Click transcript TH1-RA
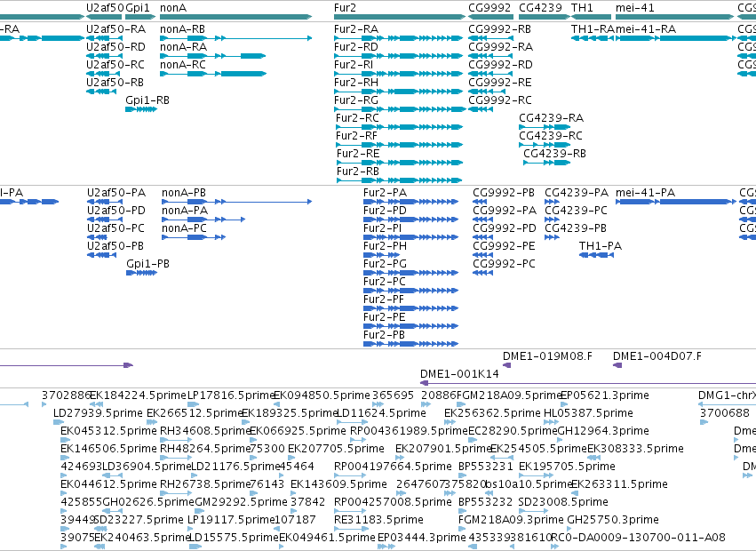This screenshot has width=756, height=551. pos(593,38)
